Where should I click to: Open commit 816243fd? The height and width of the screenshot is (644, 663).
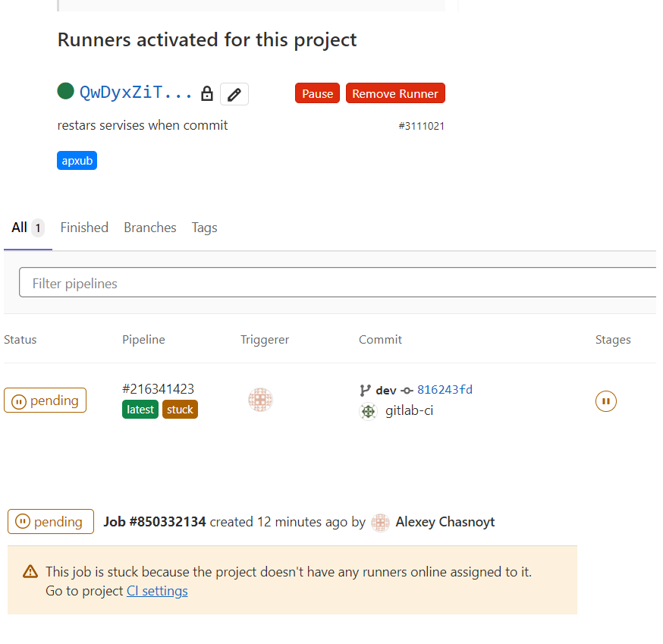point(445,389)
